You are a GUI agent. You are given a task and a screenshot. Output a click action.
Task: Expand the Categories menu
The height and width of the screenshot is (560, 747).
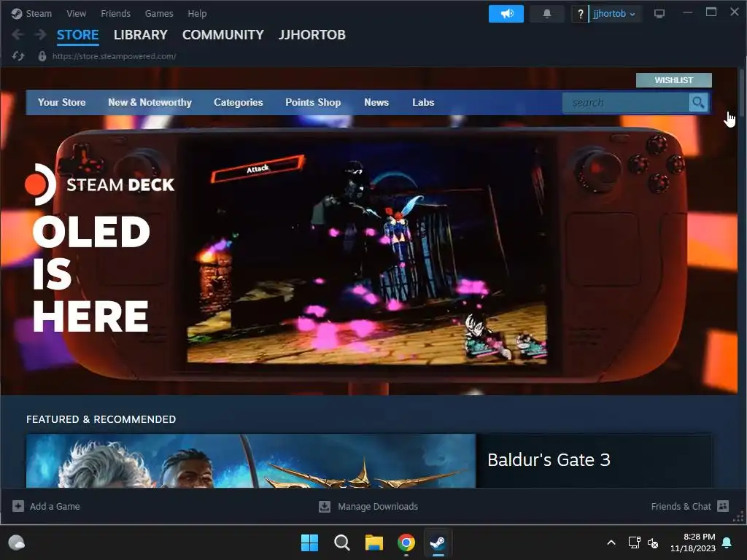pos(239,102)
